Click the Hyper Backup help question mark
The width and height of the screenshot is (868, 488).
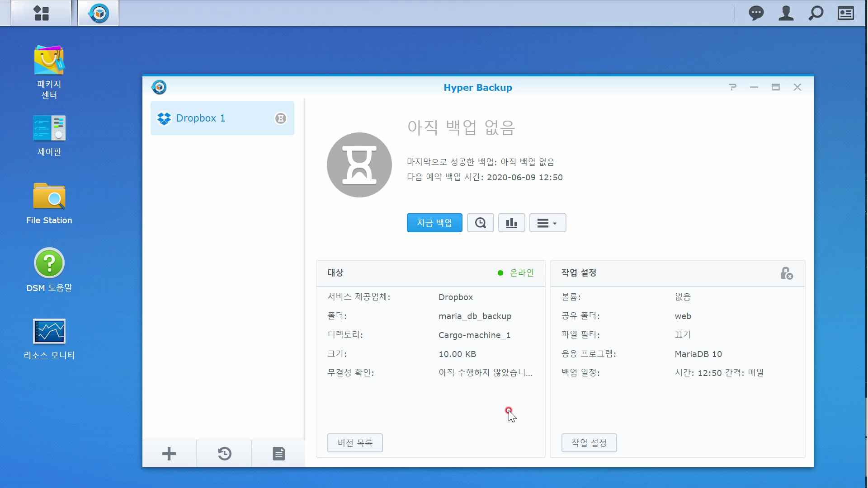732,87
